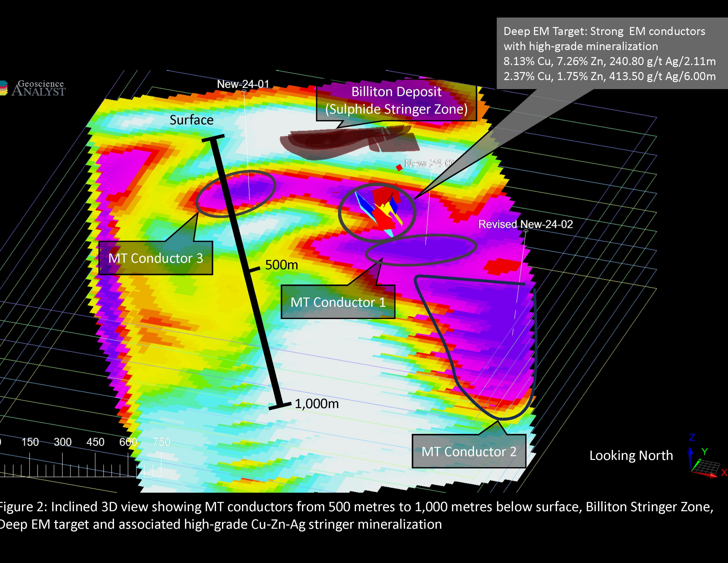728x563 pixels.
Task: Click the 150 tick on scale bar
Action: click(x=30, y=442)
